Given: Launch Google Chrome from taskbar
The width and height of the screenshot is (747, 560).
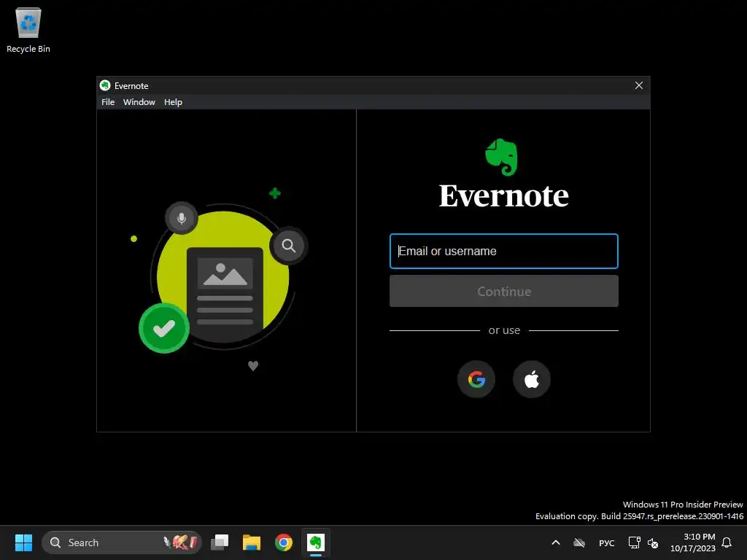Looking at the screenshot, I should click(x=284, y=542).
